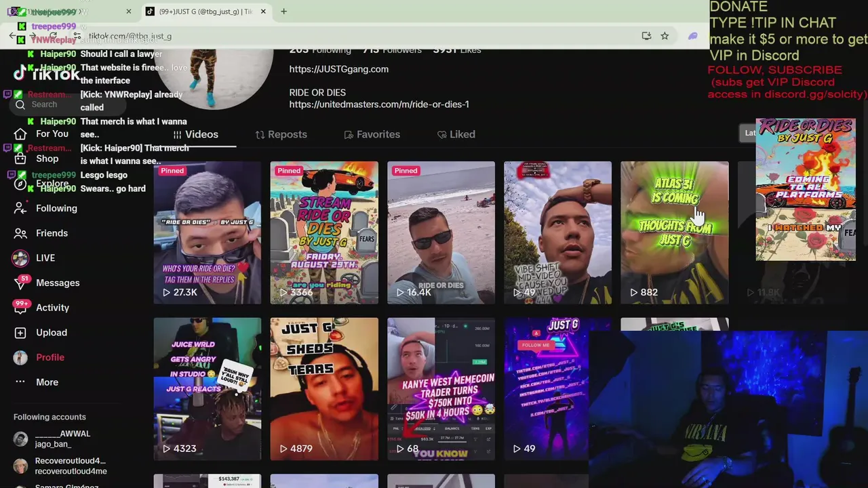This screenshot has width=868, height=488.
Task: Close the JUST G TikTok tab
Action: point(263,12)
